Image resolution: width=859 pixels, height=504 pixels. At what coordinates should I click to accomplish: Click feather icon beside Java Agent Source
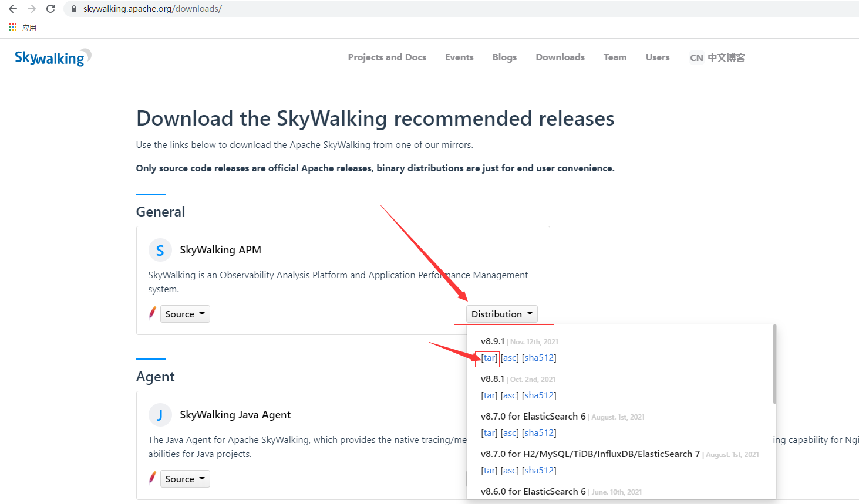tap(153, 478)
